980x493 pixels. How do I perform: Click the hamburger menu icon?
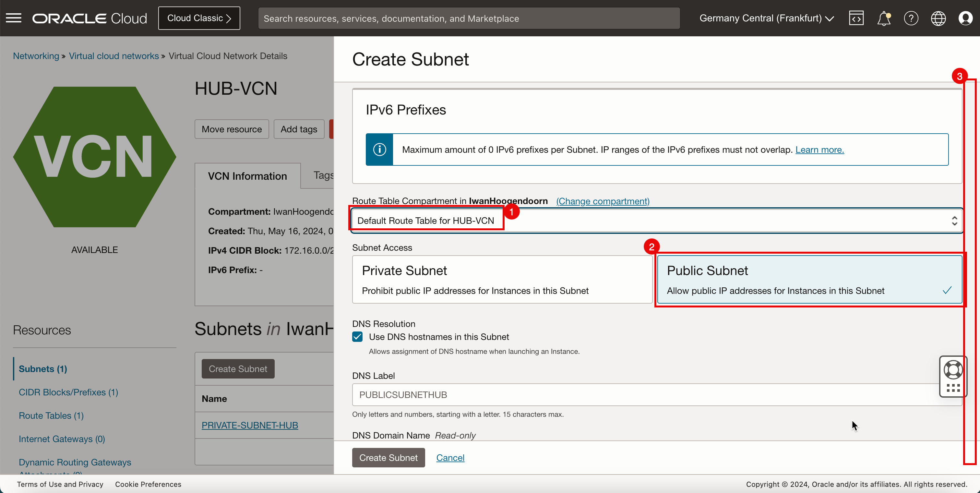click(14, 18)
